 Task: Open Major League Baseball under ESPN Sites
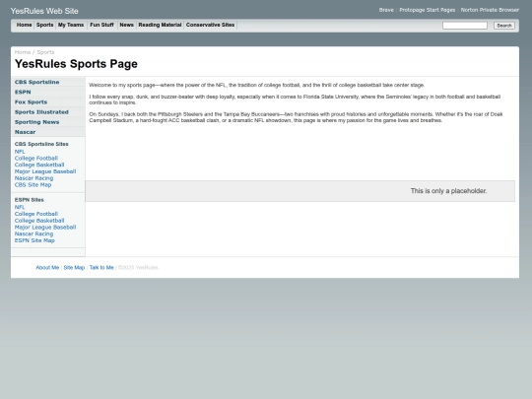(x=45, y=228)
